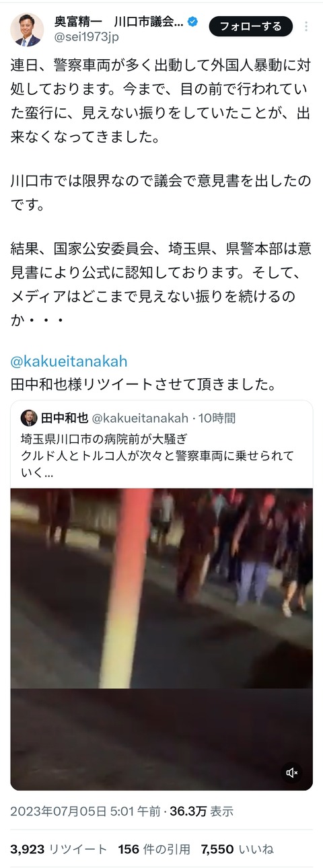
Task: Click the フォローする follow button
Action: pyautogui.click(x=251, y=26)
